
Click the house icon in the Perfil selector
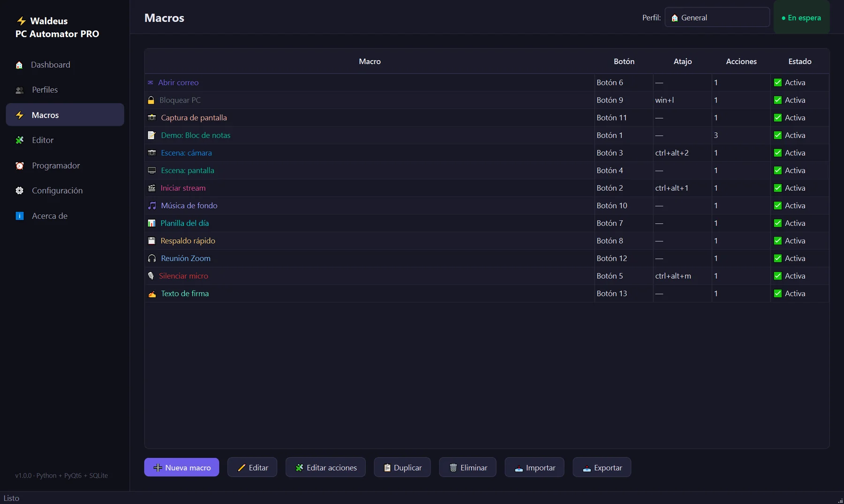tap(675, 18)
